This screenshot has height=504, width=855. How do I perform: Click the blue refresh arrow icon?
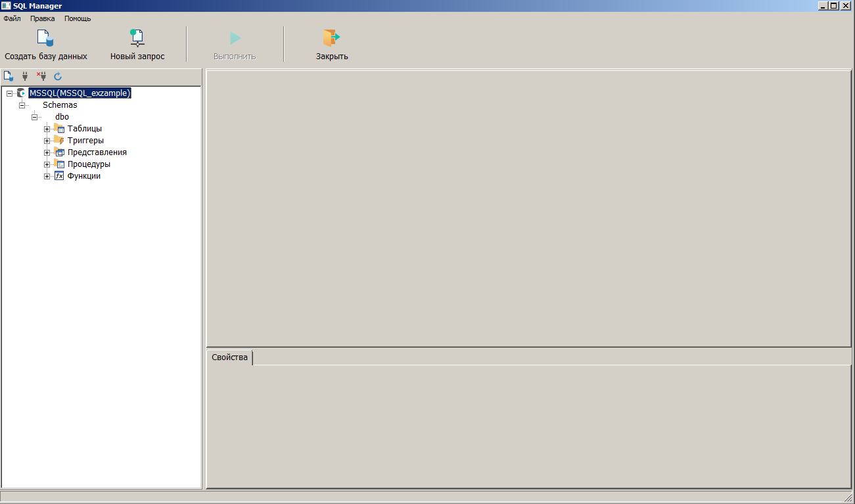click(x=58, y=76)
